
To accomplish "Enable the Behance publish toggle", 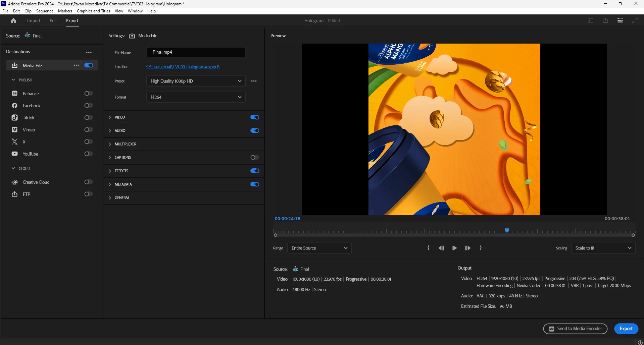I will click(89, 94).
